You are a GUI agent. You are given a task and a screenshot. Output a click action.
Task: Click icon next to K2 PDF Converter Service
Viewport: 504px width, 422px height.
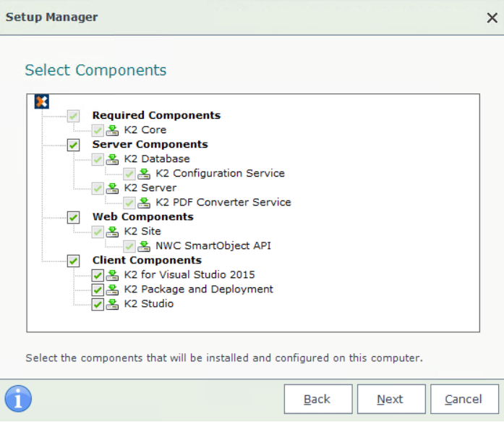(x=145, y=203)
